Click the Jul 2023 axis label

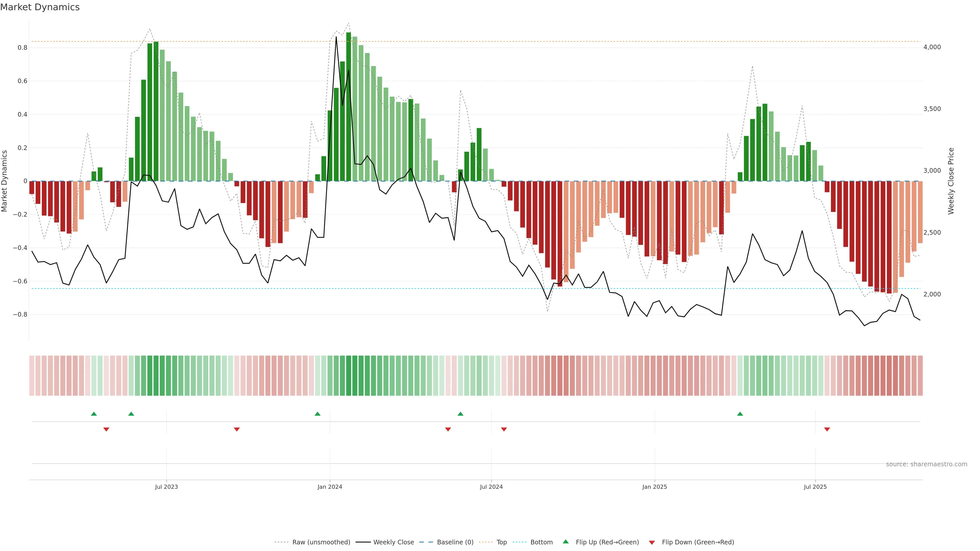tap(166, 487)
